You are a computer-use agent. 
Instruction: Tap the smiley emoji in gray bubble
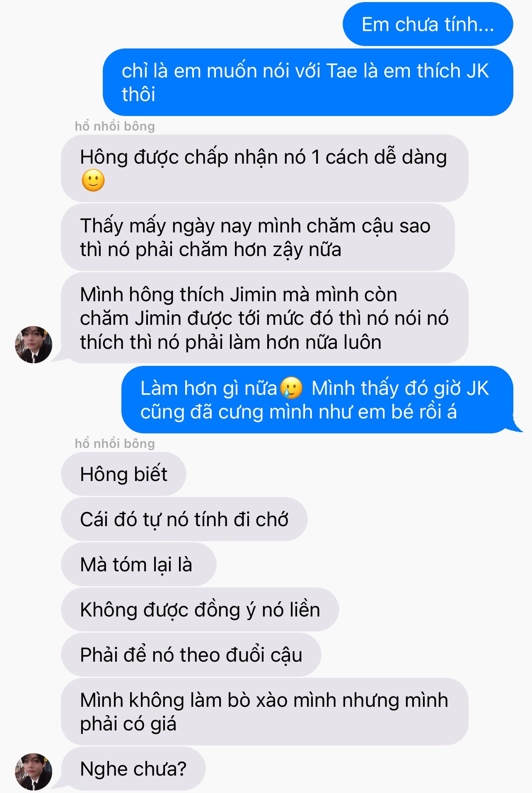pos(93,181)
